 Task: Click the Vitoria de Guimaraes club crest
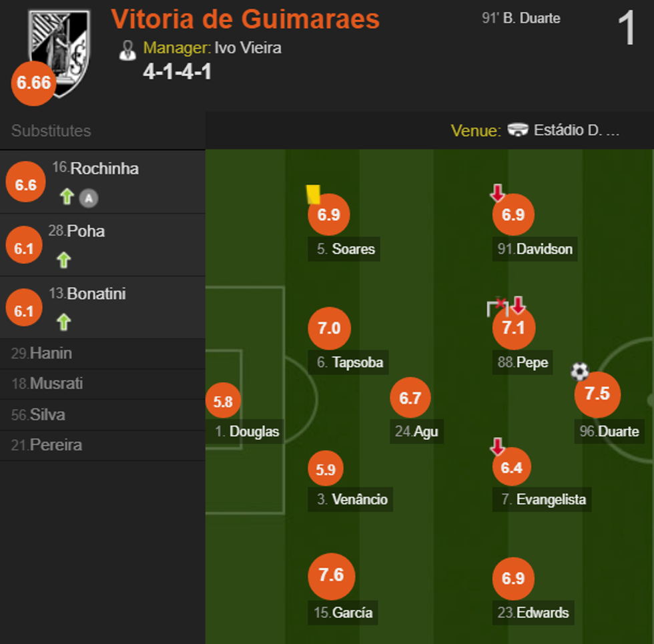59,52
